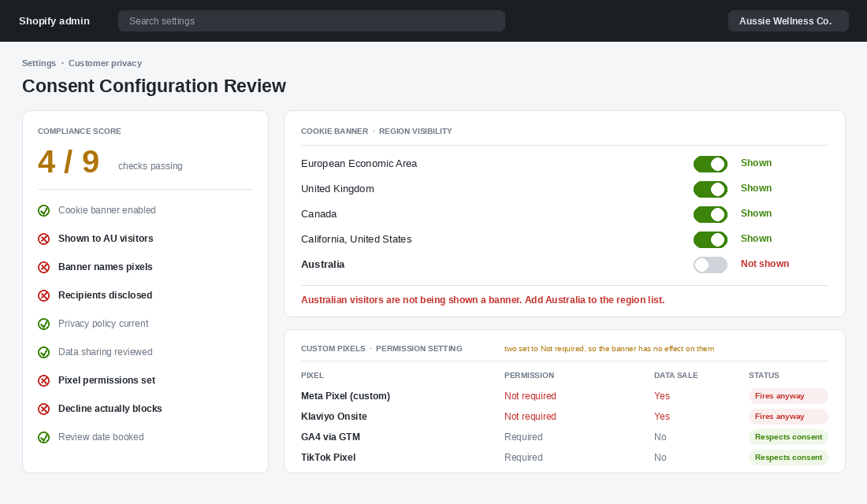The height and width of the screenshot is (504, 867).
Task: Click the Cookie banner enabled label
Action: coord(106,210)
